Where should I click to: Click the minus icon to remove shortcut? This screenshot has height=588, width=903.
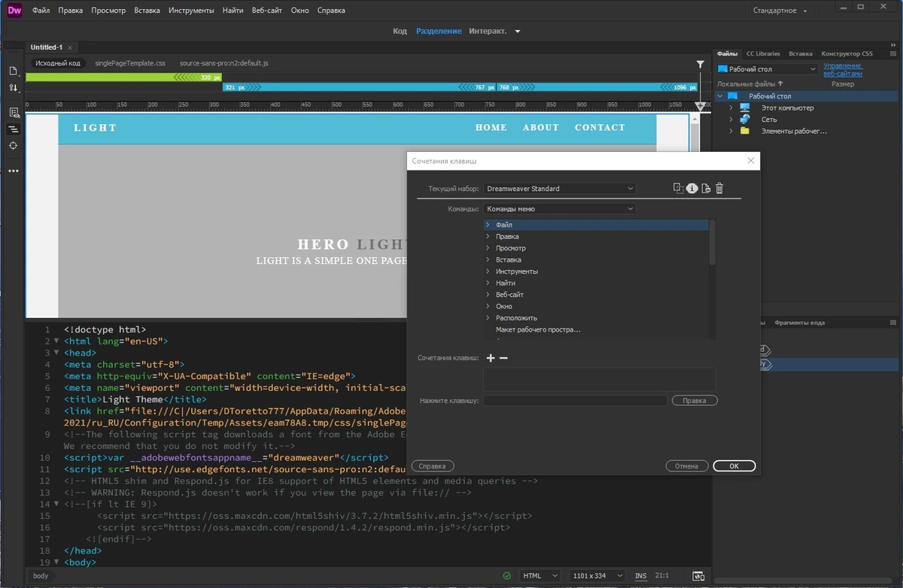[x=503, y=358]
